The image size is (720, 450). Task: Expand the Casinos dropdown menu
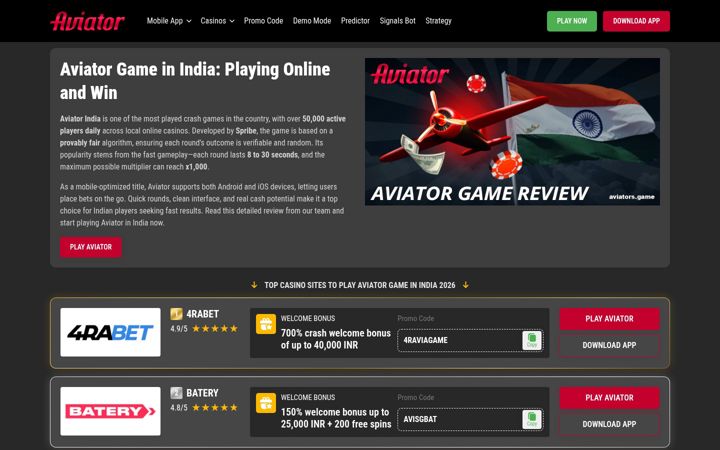coord(218,21)
